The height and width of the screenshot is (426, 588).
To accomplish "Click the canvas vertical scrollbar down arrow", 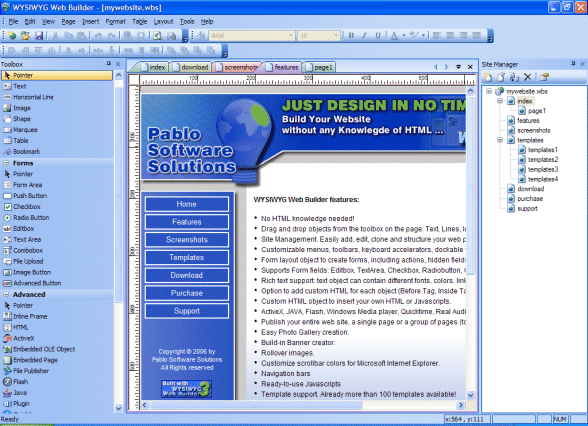I will coord(470,395).
